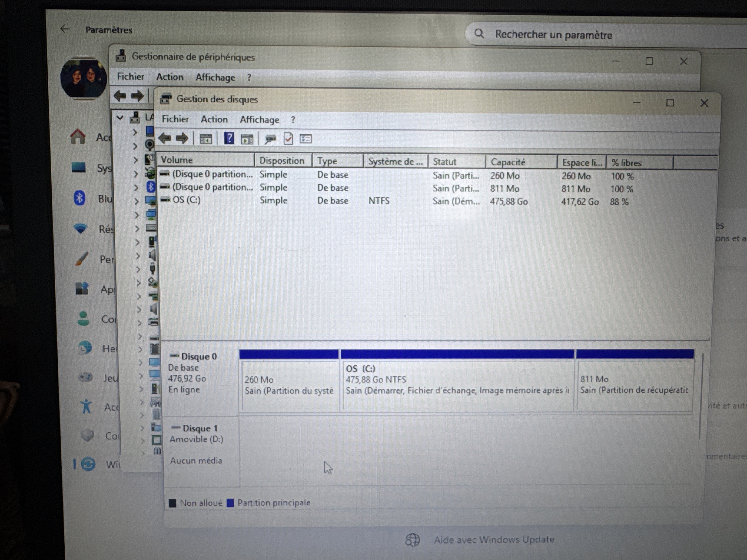Click the % libres column header
This screenshot has width=747, height=560.
(640, 163)
